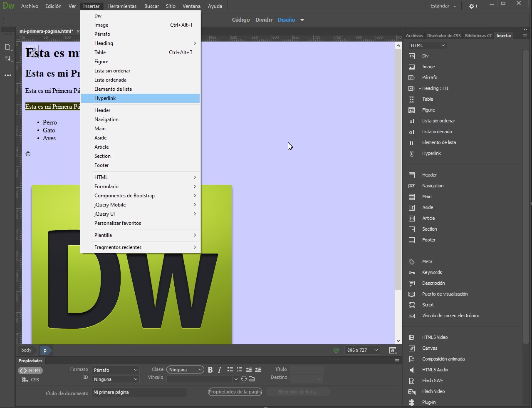The image size is (532, 408).
Task: Switch to Código view
Action: click(241, 20)
